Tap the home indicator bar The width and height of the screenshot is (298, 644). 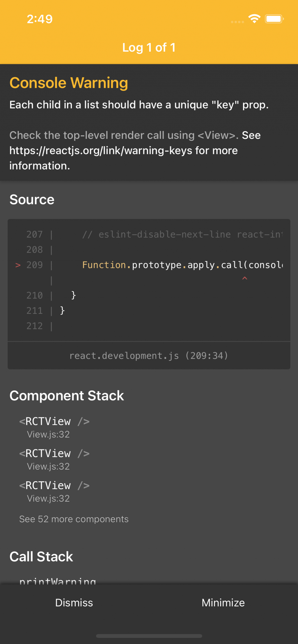[149, 636]
